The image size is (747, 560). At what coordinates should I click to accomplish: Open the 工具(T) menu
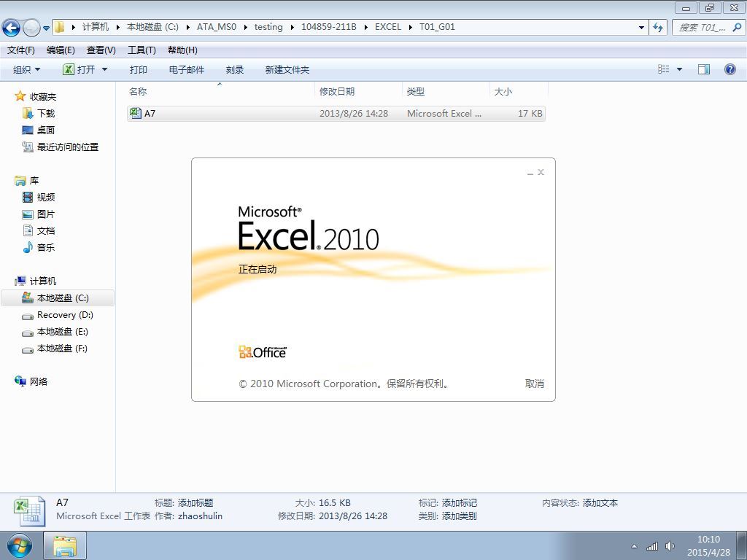coord(142,50)
